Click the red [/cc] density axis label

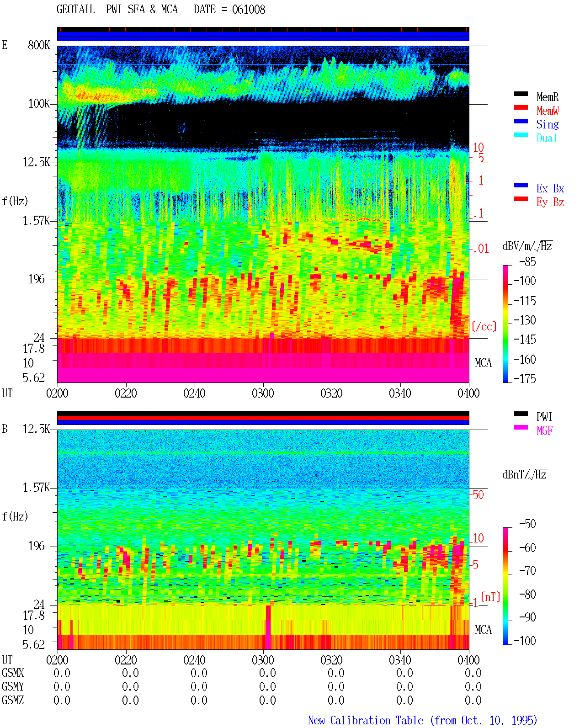(x=484, y=326)
